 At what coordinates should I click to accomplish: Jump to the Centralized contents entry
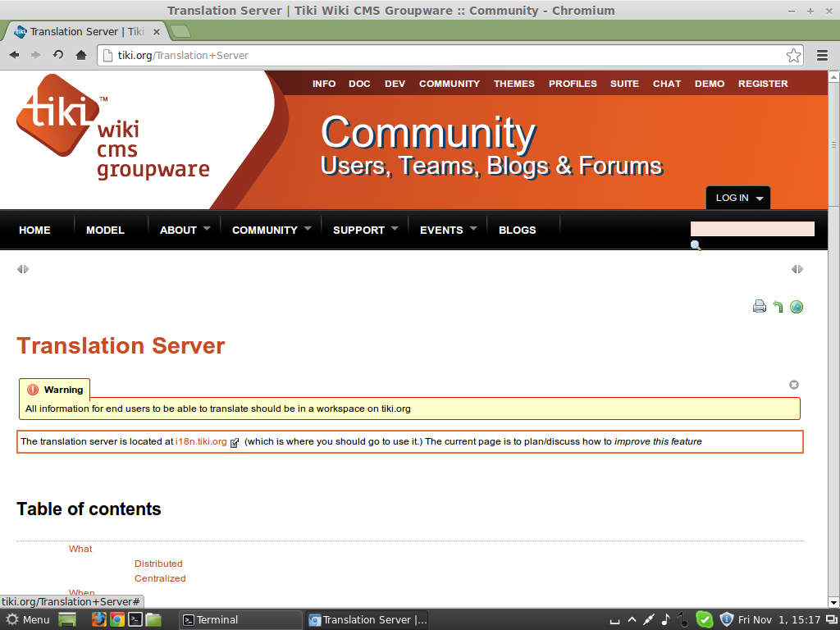[160, 578]
